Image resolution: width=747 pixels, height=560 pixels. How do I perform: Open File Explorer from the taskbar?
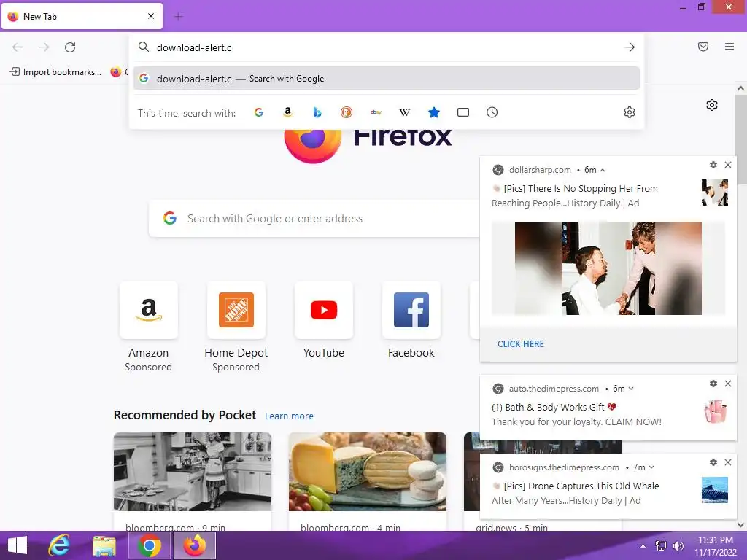104,545
